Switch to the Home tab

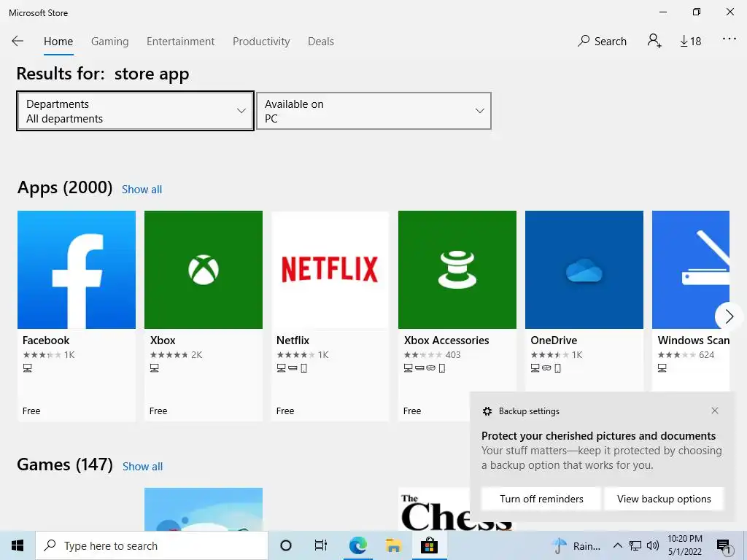click(x=58, y=42)
